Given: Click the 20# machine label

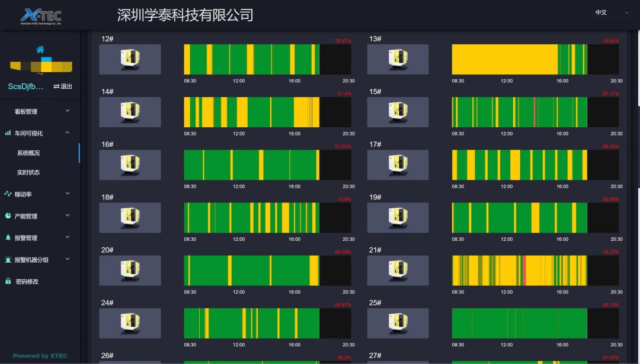Looking at the screenshot, I should point(107,250).
